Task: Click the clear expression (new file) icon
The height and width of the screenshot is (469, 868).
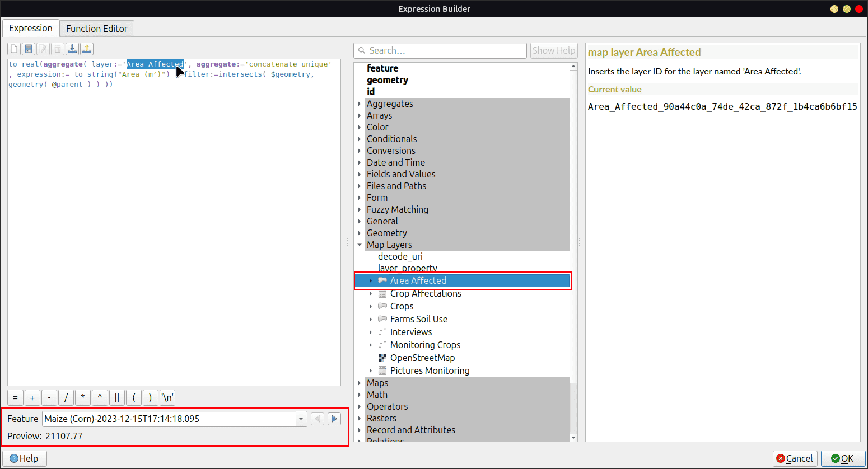Action: 14,49
